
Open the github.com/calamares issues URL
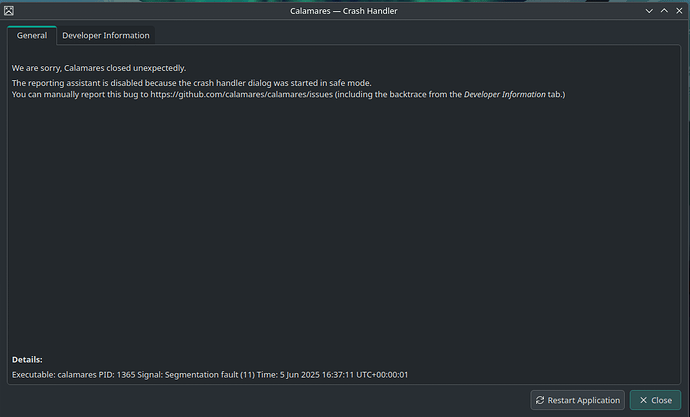tap(242, 95)
